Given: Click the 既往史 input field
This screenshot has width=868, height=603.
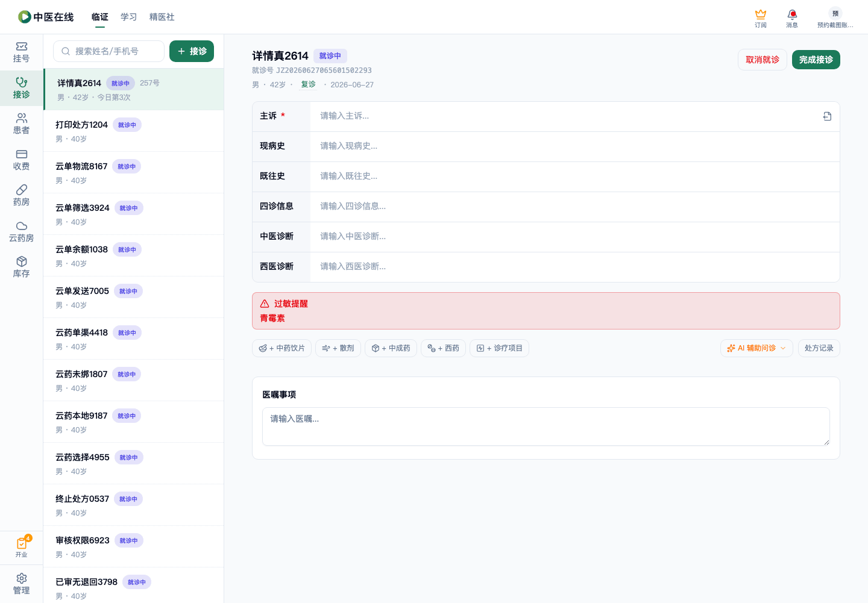Looking at the screenshot, I should point(575,177).
